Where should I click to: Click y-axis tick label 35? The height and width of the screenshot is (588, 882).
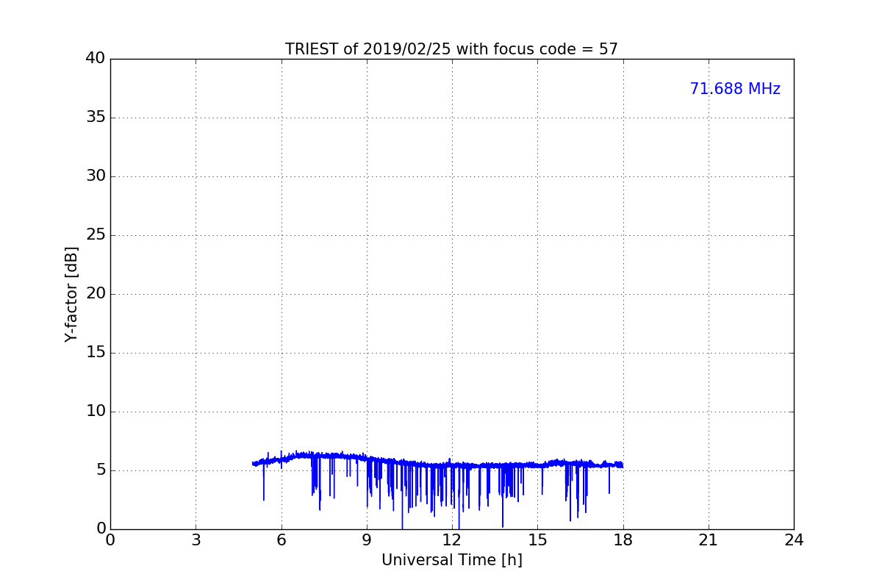coord(96,118)
